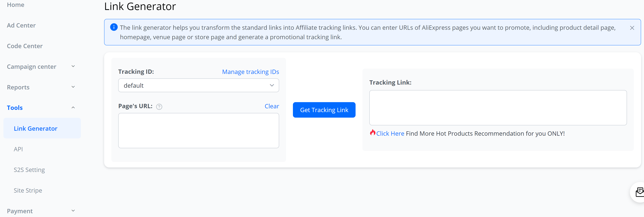Open the floating message envelope icon
Image resolution: width=644 pixels, height=217 pixels.
click(x=640, y=192)
